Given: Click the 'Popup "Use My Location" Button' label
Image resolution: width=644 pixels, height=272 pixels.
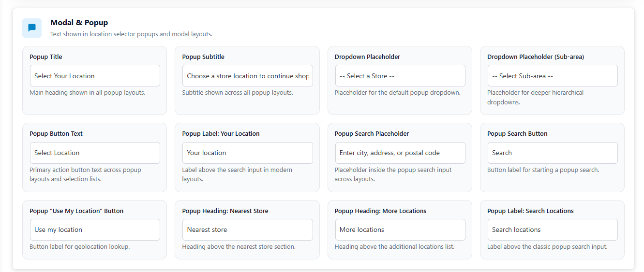Looking at the screenshot, I should (x=76, y=211).
